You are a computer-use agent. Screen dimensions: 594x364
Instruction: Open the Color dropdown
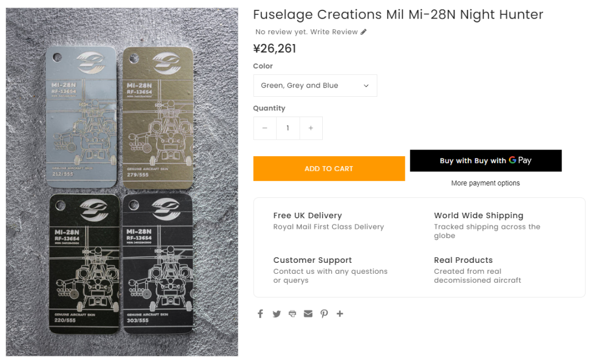315,86
